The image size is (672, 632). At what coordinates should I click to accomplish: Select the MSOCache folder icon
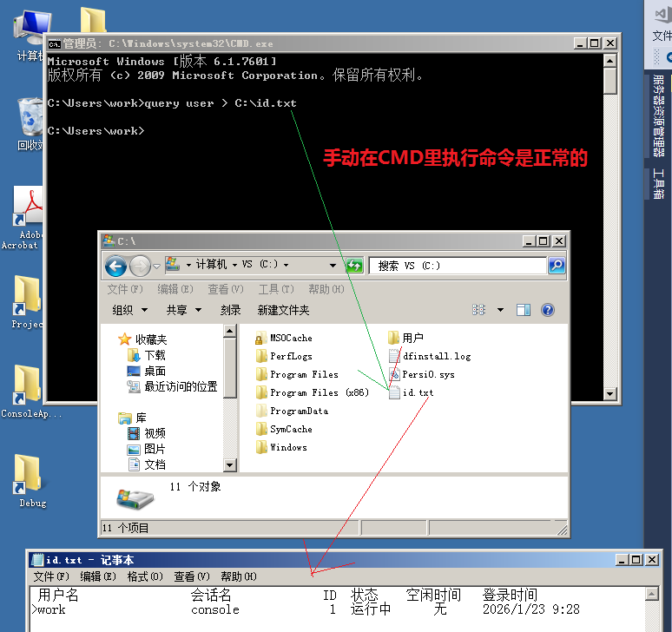(x=260, y=338)
